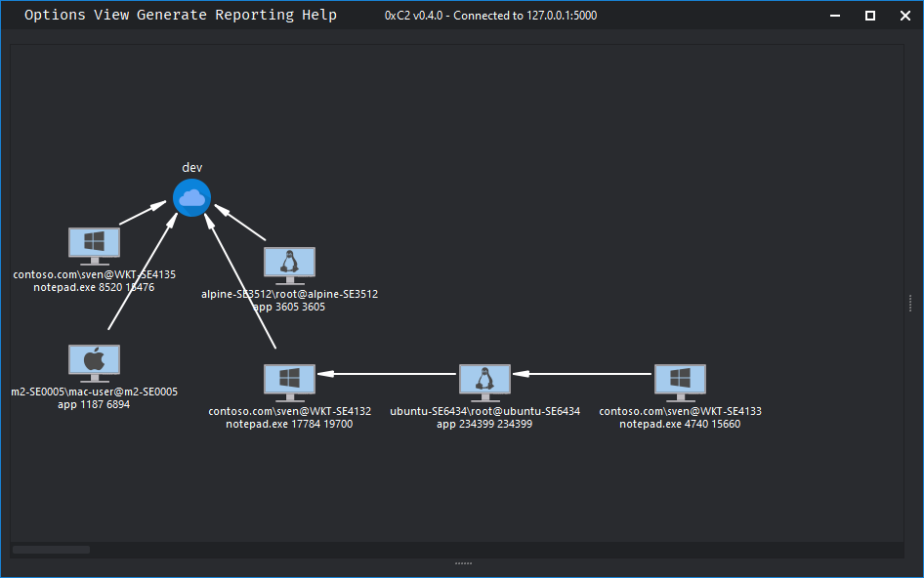
Task: Maximize the 0xC2 window
Action: [869, 16]
